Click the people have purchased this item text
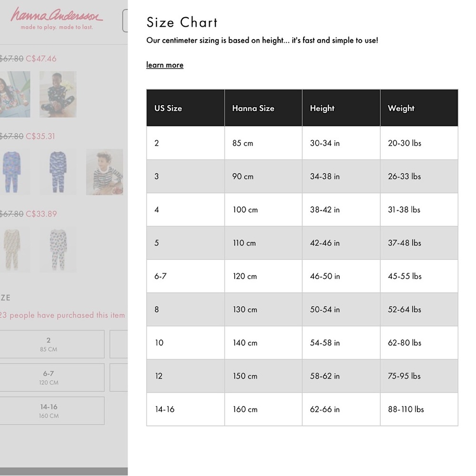476x476 pixels. 67,315
